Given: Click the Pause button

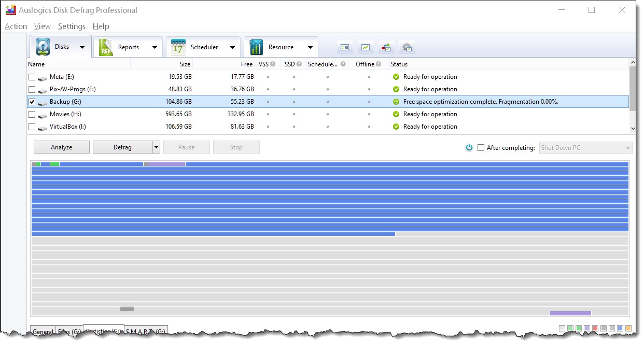Looking at the screenshot, I should click(x=187, y=147).
